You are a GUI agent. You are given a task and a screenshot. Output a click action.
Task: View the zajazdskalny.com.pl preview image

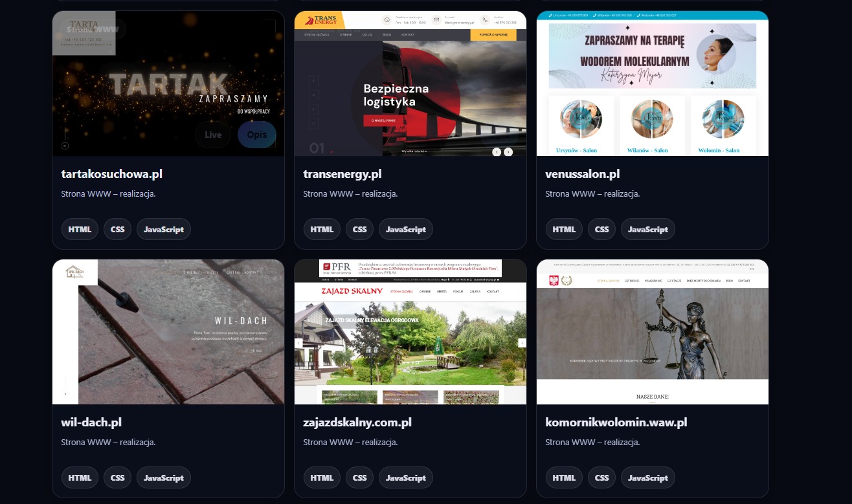click(x=410, y=332)
